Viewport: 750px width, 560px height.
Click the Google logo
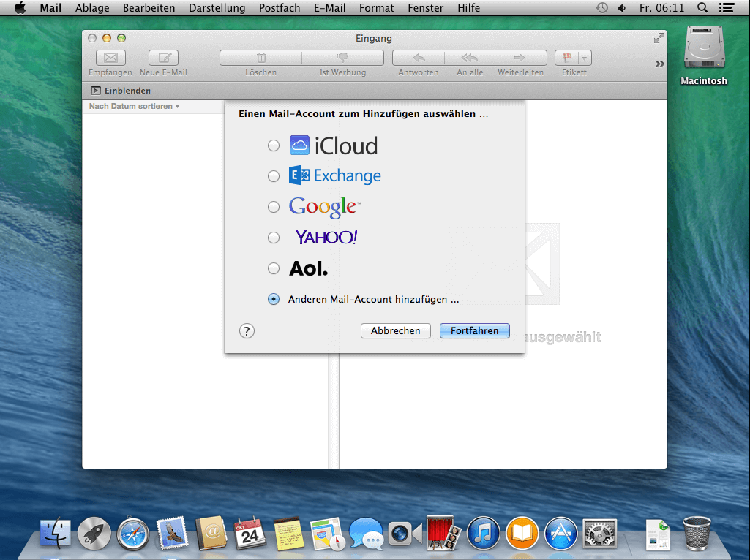pos(324,207)
